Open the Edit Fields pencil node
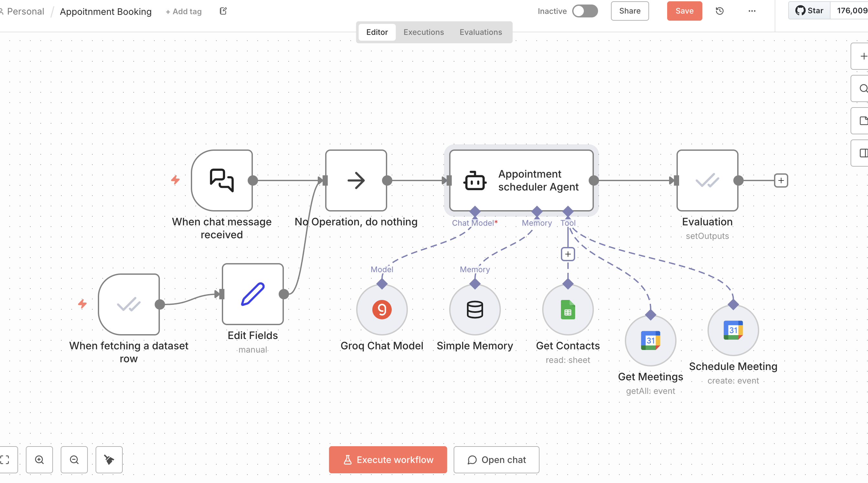Viewport: 868px width, 483px height. (253, 294)
